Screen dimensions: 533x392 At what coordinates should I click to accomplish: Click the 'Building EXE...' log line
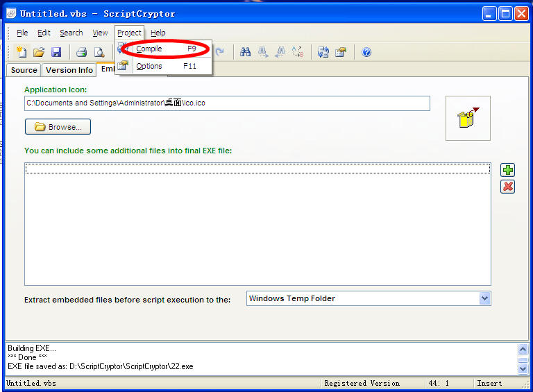[x=32, y=348]
